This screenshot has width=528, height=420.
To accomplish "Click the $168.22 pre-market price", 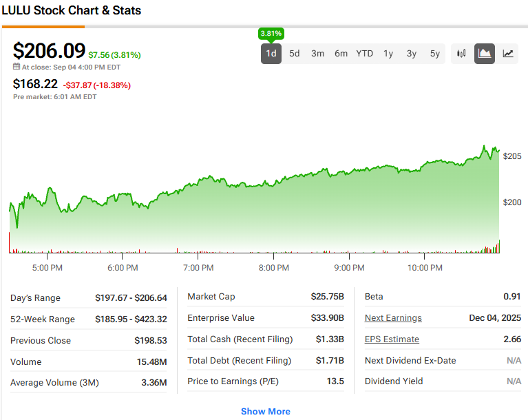I will pyautogui.click(x=35, y=84).
